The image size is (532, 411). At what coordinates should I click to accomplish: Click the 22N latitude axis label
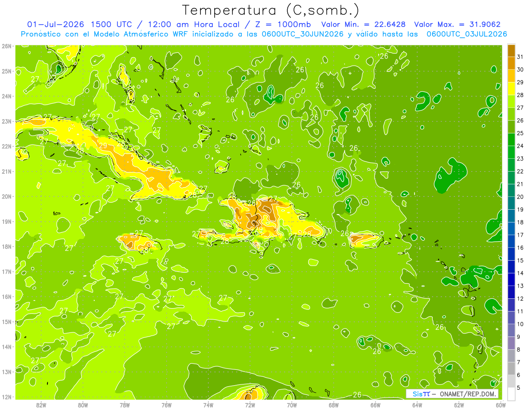click(7, 146)
